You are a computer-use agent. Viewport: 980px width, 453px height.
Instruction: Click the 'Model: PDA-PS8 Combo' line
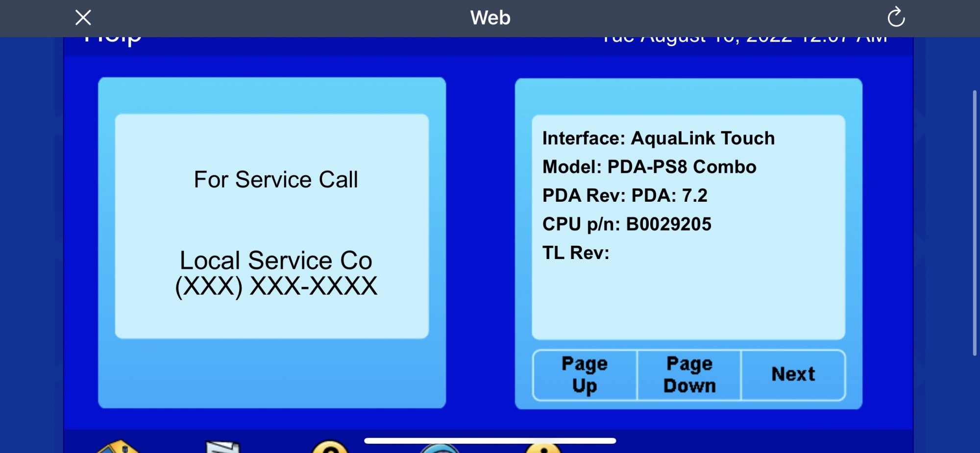pos(649,167)
